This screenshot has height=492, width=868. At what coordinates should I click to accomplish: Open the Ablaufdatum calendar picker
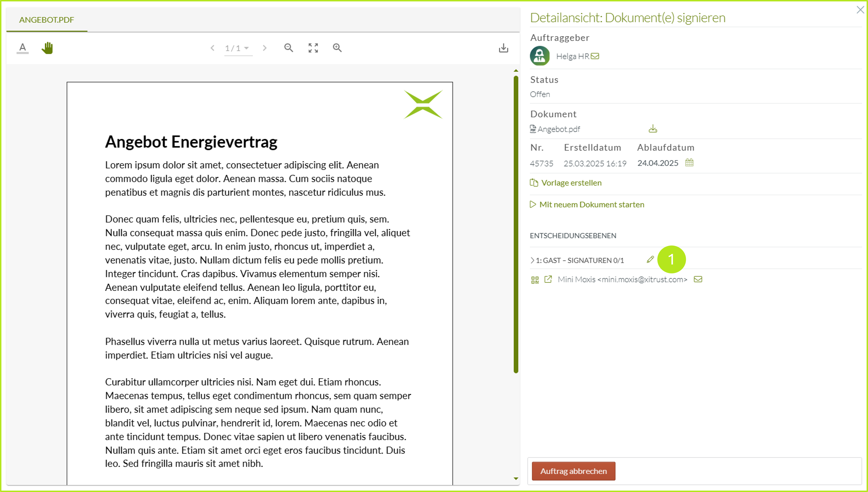[689, 162]
